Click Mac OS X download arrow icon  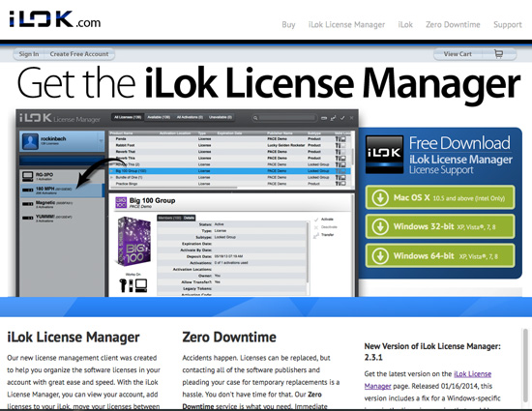[380, 197]
